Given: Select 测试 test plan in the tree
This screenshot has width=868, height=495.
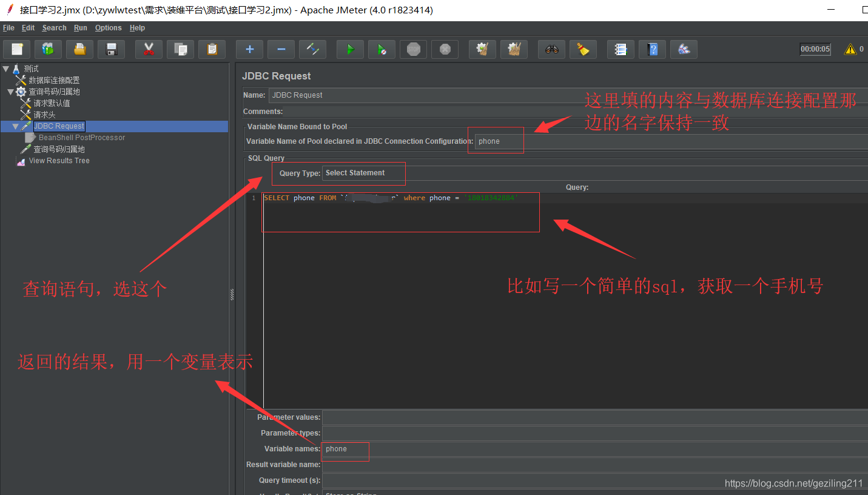Looking at the screenshot, I should (31, 69).
